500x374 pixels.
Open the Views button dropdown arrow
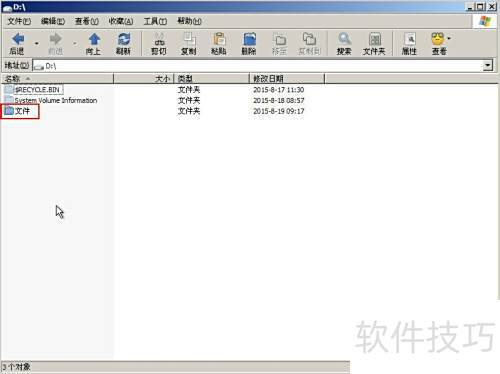click(x=449, y=39)
